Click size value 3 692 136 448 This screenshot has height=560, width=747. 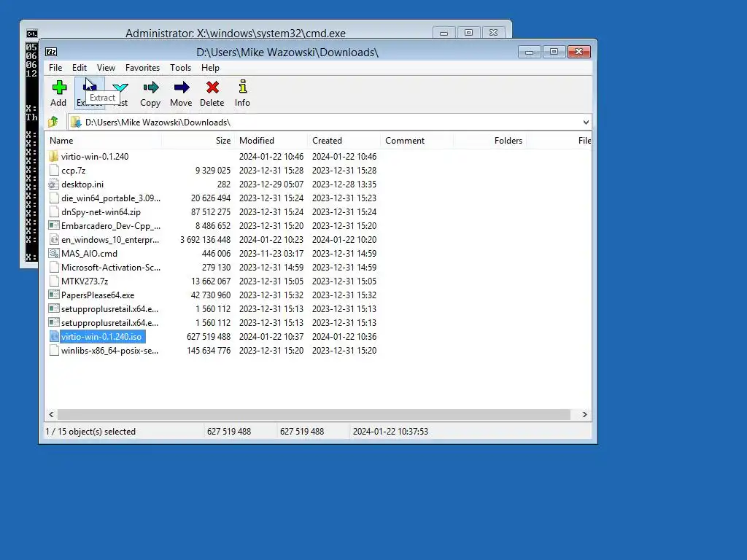[x=205, y=239]
